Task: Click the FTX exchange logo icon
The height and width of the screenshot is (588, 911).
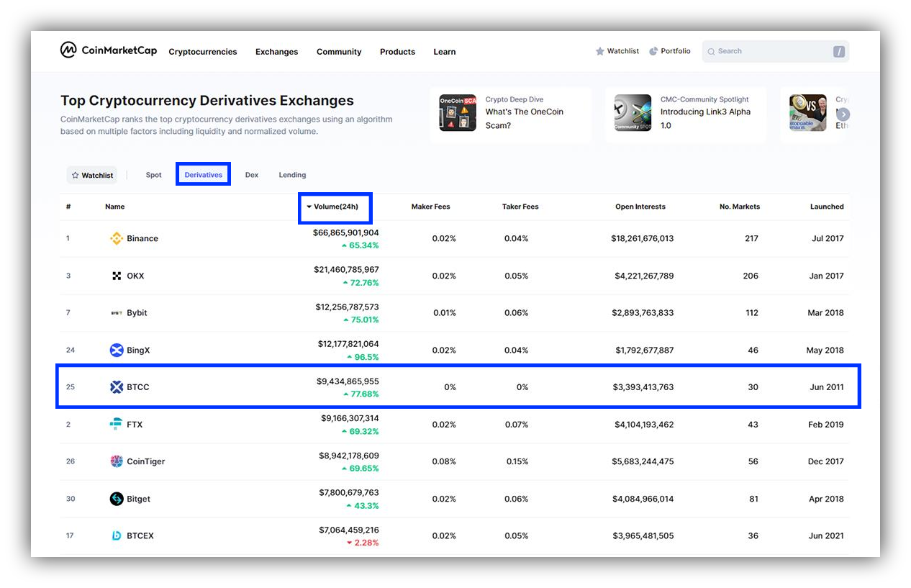Action: 116,425
